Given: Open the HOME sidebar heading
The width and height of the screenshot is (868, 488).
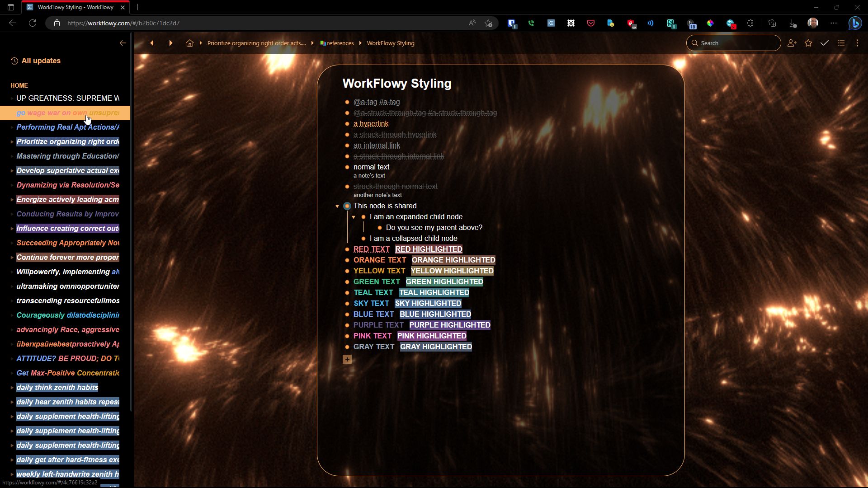Looking at the screenshot, I should pyautogui.click(x=19, y=85).
